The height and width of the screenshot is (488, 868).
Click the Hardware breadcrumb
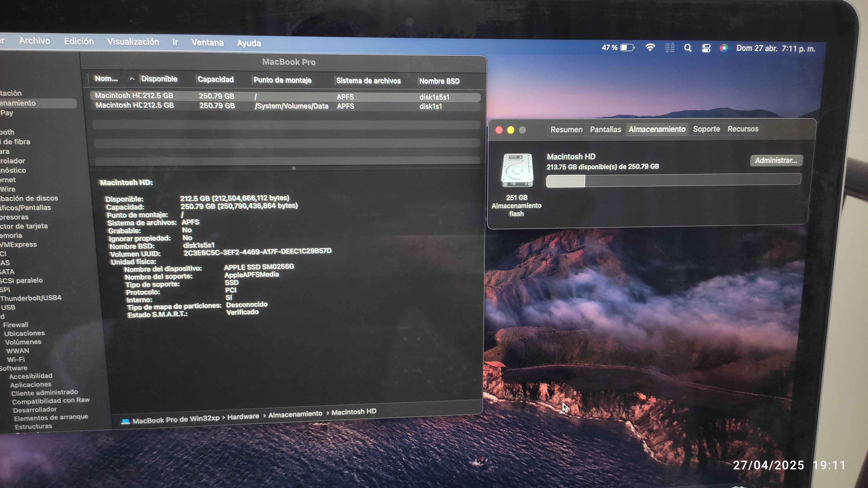[x=243, y=417]
